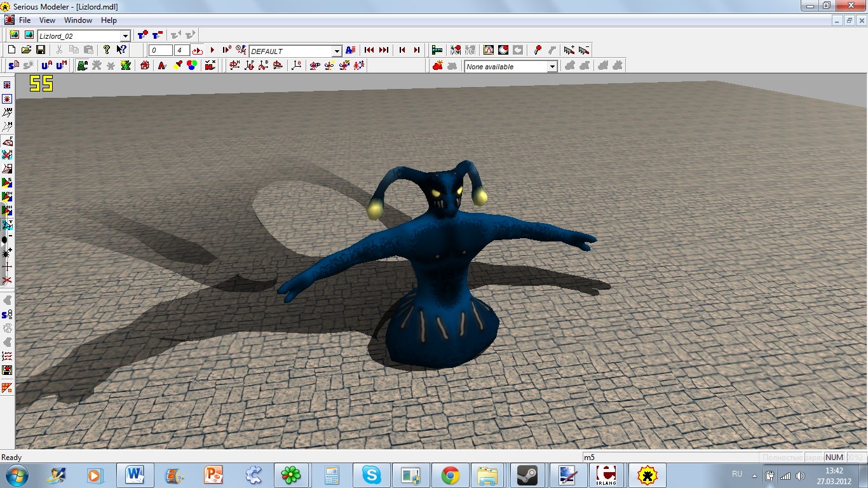The image size is (868, 488).
Task: Click the frame field showing 4
Action: click(182, 51)
